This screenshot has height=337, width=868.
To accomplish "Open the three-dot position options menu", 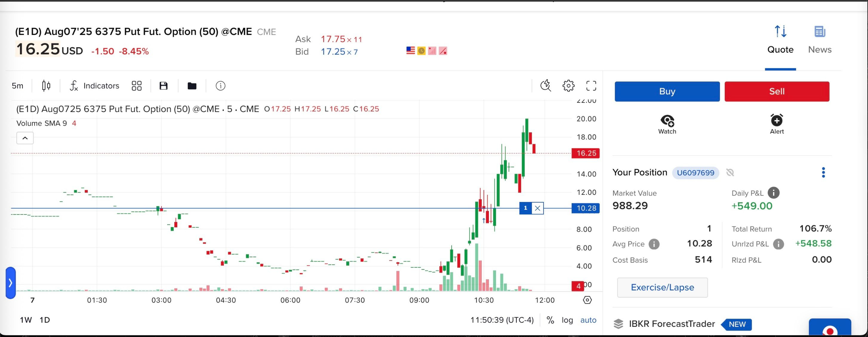I will [x=823, y=172].
